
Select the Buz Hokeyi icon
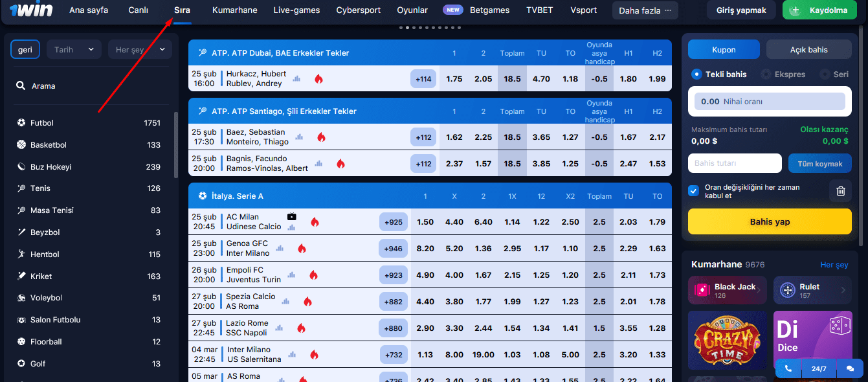click(x=21, y=167)
